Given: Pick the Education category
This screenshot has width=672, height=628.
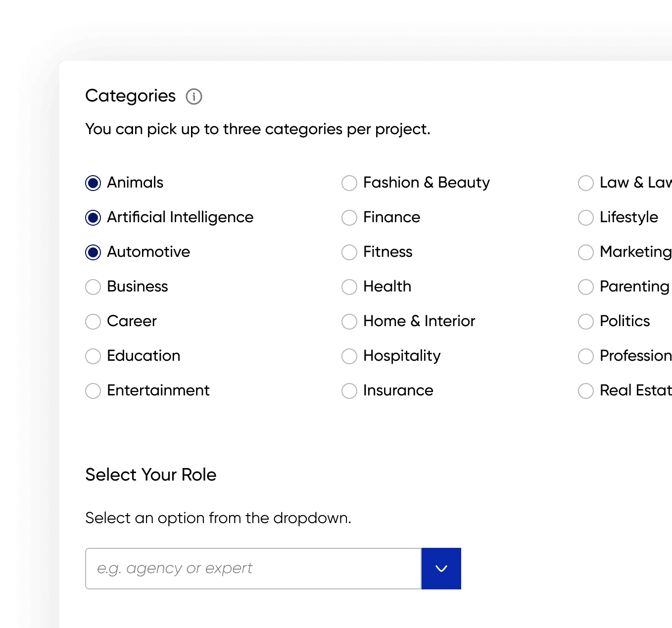Looking at the screenshot, I should 93,356.
